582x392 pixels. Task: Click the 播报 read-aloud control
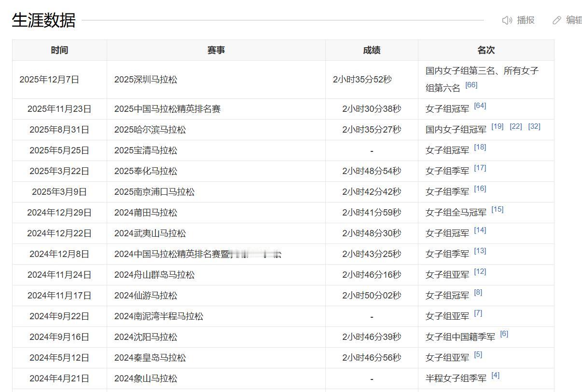(525, 20)
